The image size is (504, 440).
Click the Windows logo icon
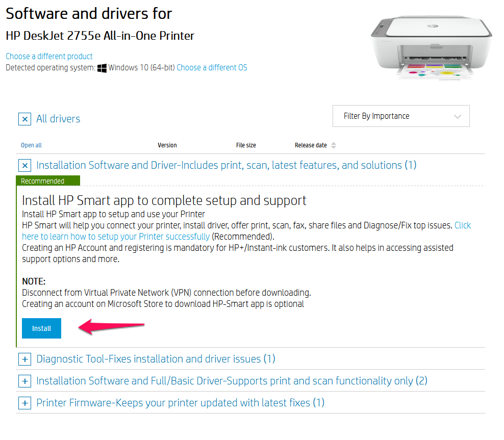coord(102,68)
